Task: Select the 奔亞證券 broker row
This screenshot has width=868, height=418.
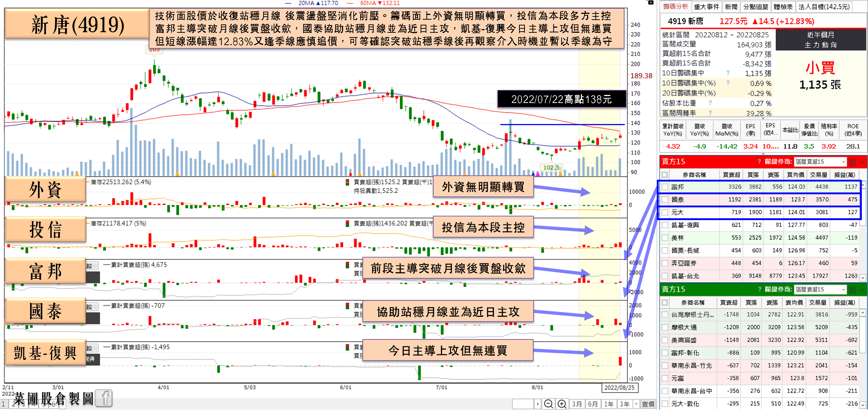Action: point(760,263)
